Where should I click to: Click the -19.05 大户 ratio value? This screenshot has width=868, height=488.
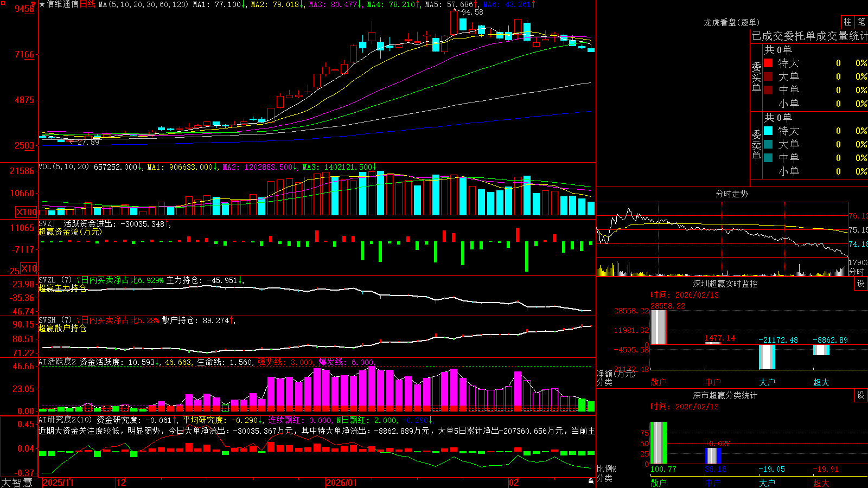pos(771,469)
